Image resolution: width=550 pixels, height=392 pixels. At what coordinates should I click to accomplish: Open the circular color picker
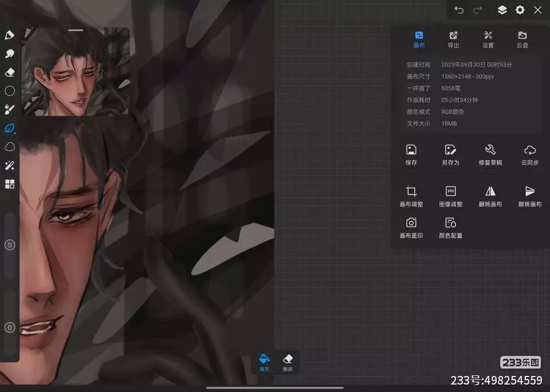(10, 91)
